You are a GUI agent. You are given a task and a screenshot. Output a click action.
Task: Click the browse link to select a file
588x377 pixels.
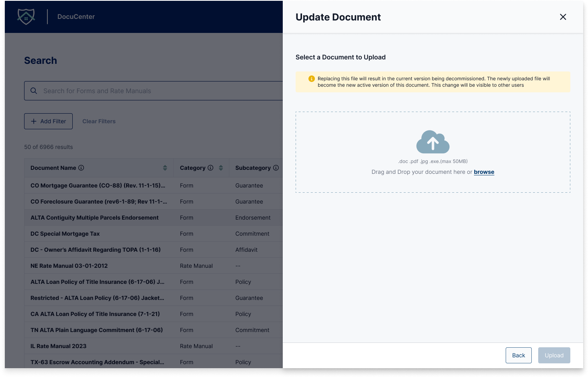click(484, 172)
